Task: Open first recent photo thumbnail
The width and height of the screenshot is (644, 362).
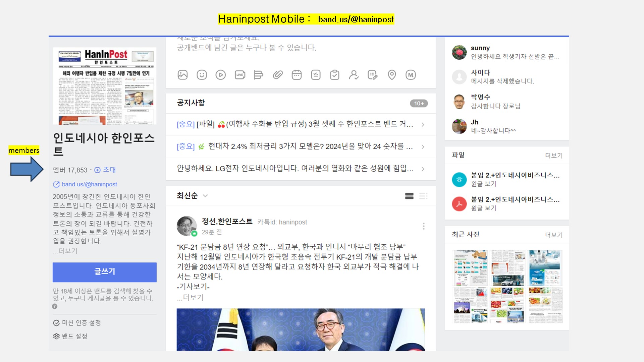Action: coord(470,268)
